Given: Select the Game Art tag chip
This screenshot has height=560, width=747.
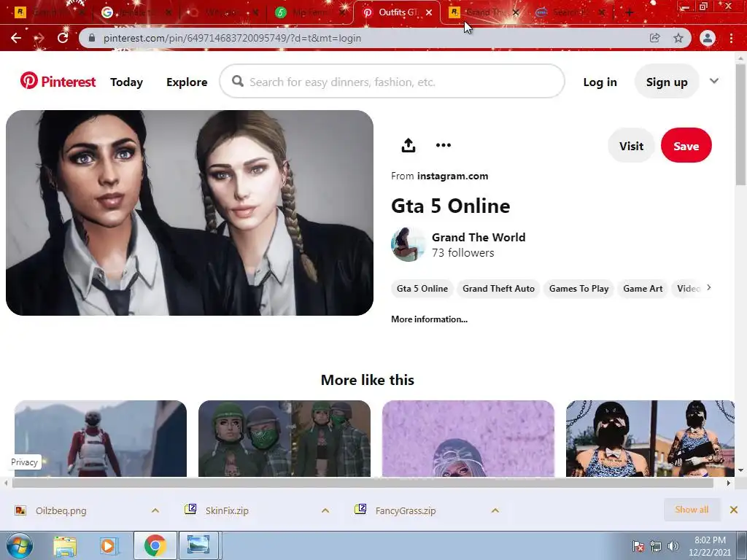Looking at the screenshot, I should [x=643, y=289].
